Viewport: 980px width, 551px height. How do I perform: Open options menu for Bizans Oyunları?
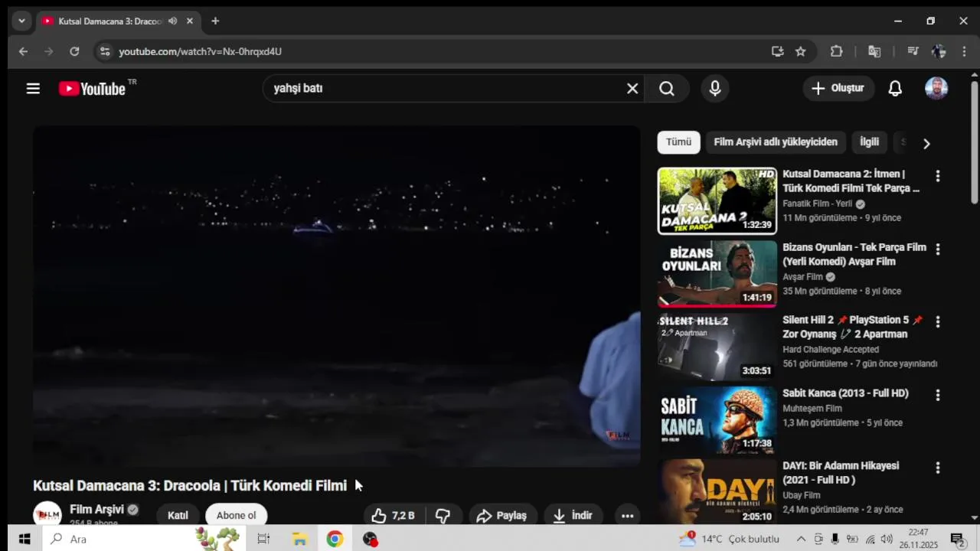[938, 249]
